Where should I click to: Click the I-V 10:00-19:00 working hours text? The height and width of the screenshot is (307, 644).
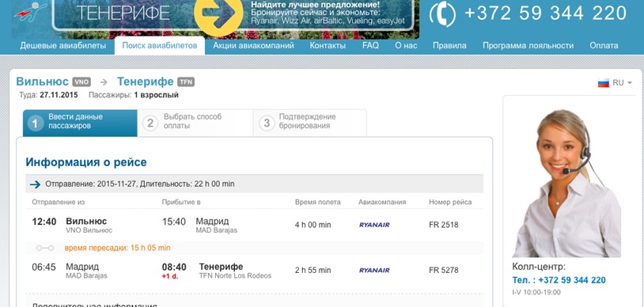pyautogui.click(x=536, y=293)
